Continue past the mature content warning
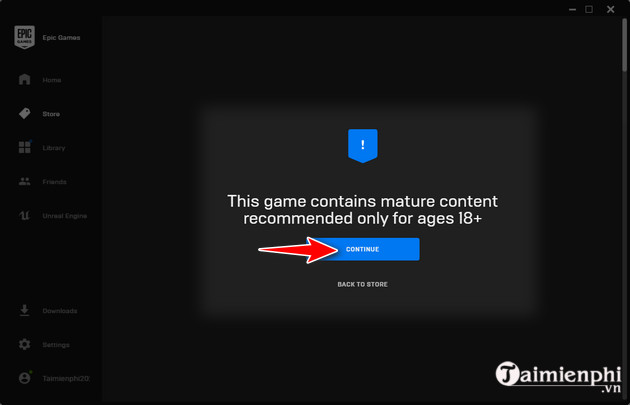 pos(362,249)
